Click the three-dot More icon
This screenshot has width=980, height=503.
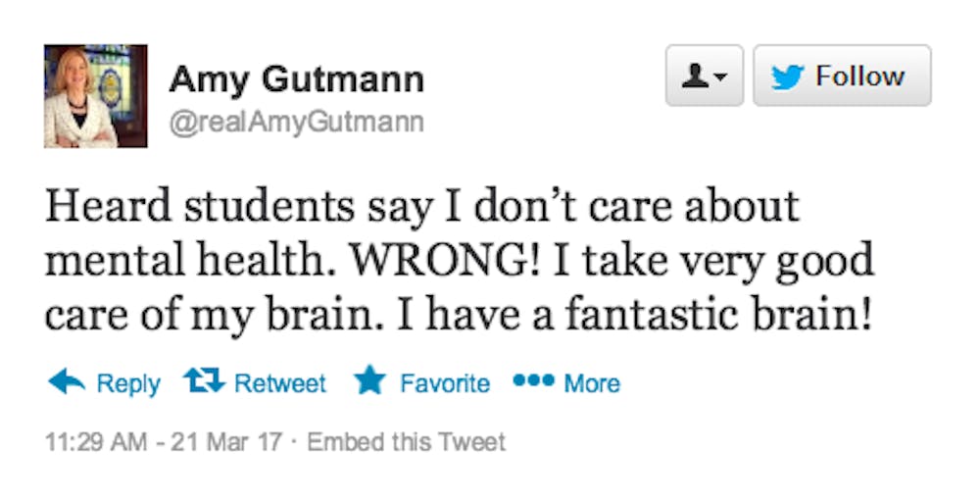click(533, 379)
